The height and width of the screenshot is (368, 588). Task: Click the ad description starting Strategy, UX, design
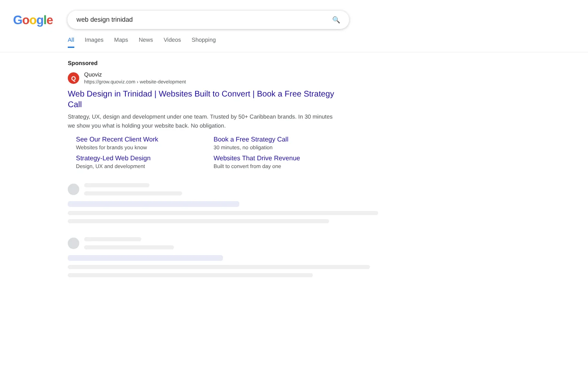[200, 121]
